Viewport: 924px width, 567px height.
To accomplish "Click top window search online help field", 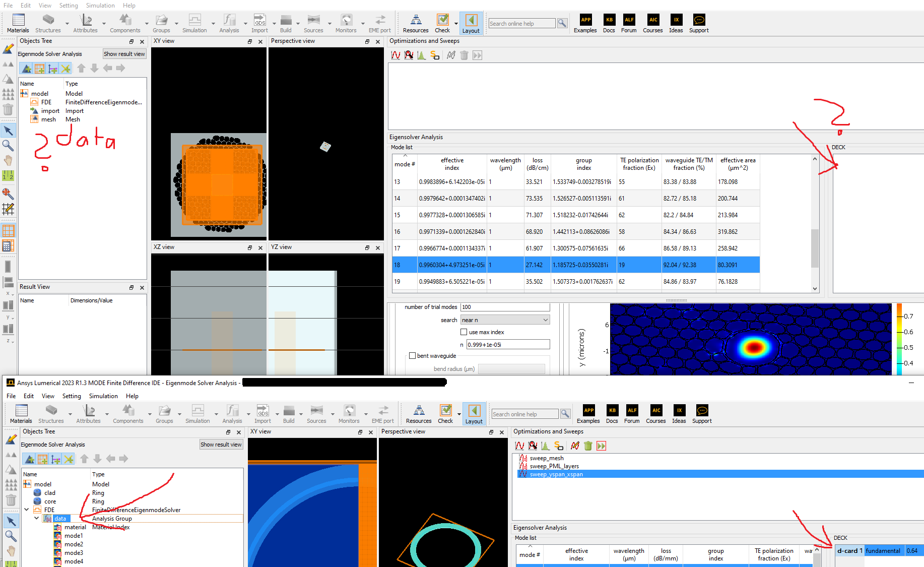I will coord(521,23).
